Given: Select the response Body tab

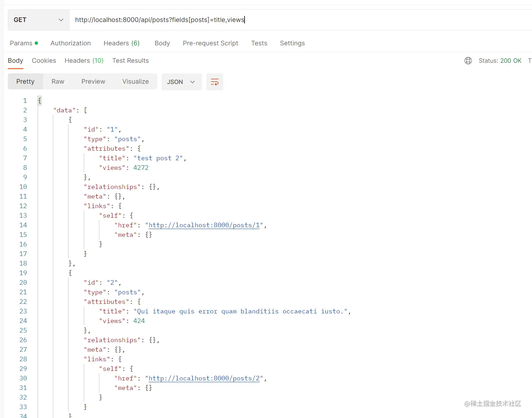Looking at the screenshot, I should 16,61.
